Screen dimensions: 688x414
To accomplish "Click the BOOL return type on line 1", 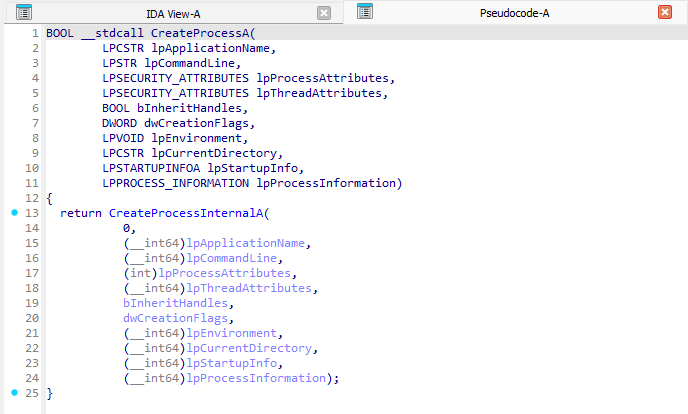I will (x=60, y=33).
